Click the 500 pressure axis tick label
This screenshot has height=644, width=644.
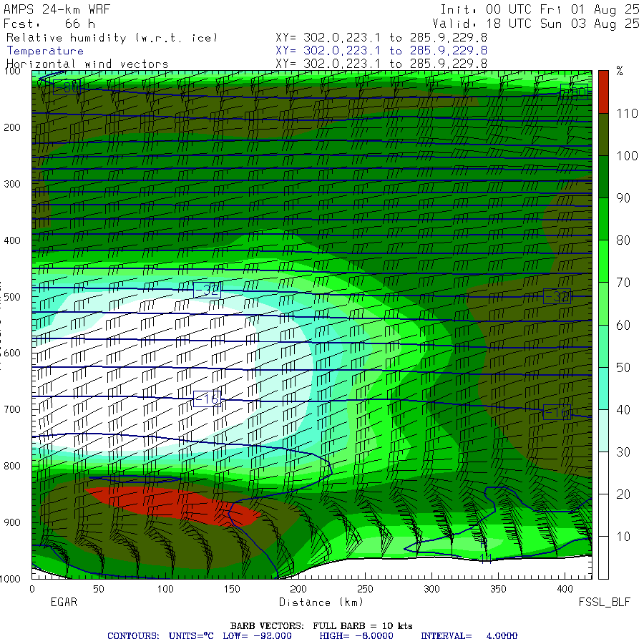[12, 297]
